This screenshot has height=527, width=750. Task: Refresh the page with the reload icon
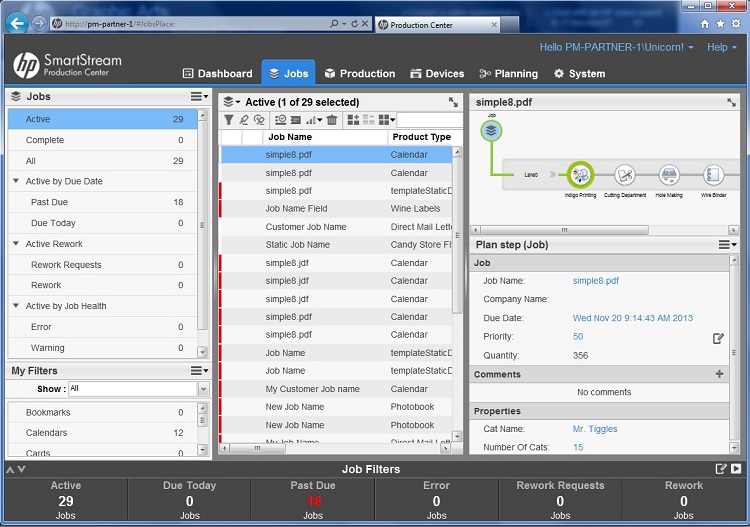pos(354,23)
